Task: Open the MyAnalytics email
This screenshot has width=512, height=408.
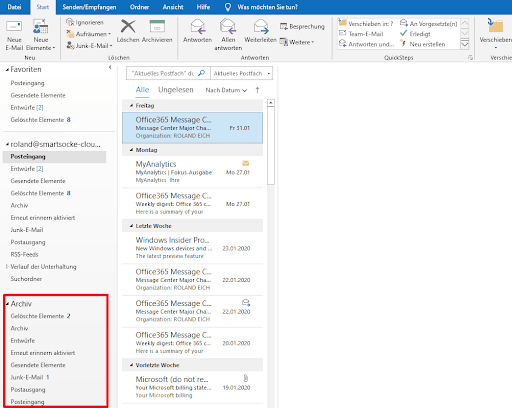Action: (192, 172)
